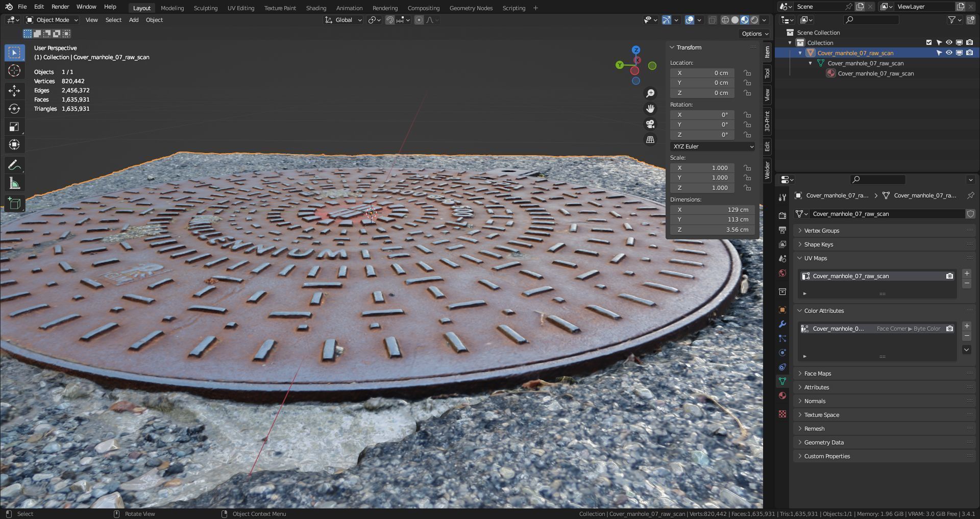Viewport: 980px width, 519px height.
Task: Open XYZ Euler rotation mode dropdown
Action: (713, 146)
